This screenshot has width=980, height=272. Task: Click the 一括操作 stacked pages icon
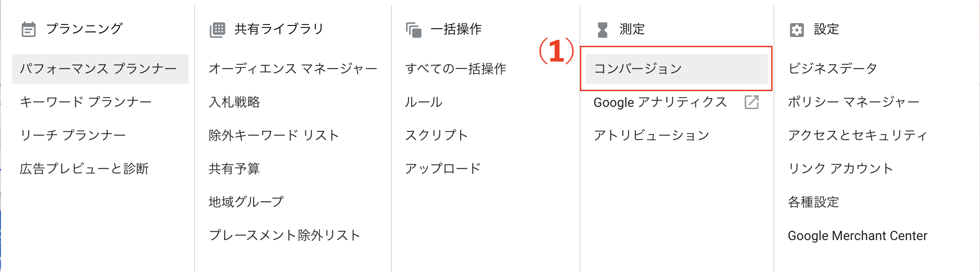(414, 30)
